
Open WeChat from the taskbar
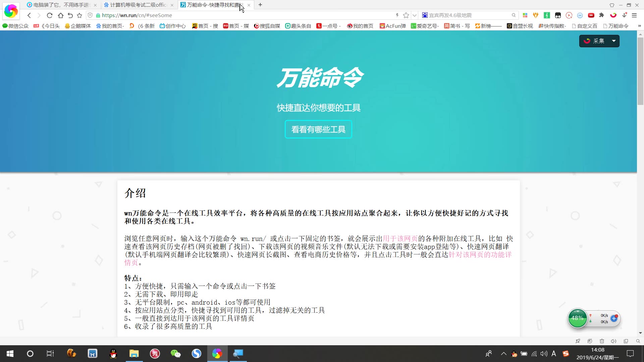pyautogui.click(x=175, y=354)
